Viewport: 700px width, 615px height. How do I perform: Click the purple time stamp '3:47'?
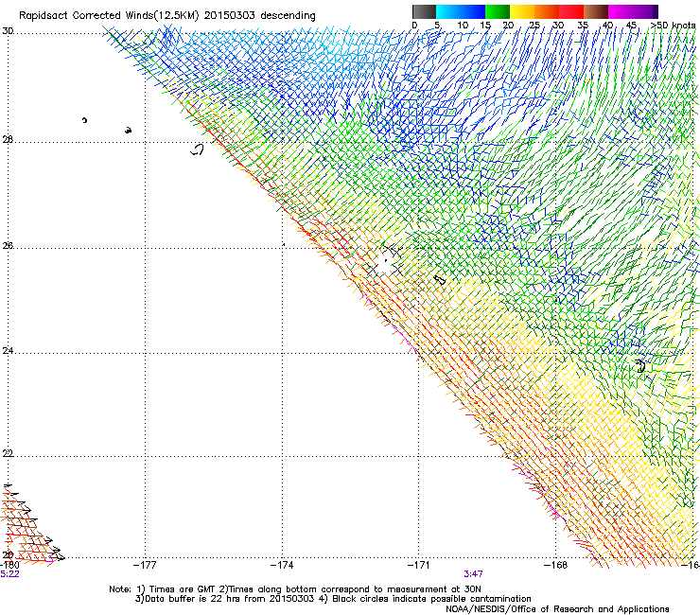pyautogui.click(x=473, y=574)
